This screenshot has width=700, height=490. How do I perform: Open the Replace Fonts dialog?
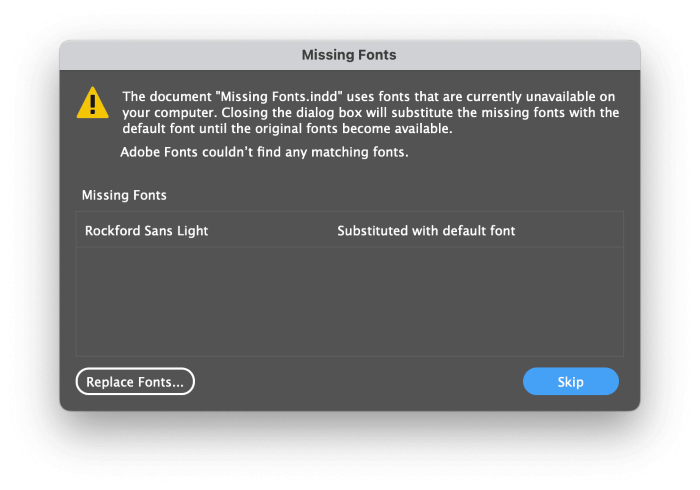[x=135, y=382]
